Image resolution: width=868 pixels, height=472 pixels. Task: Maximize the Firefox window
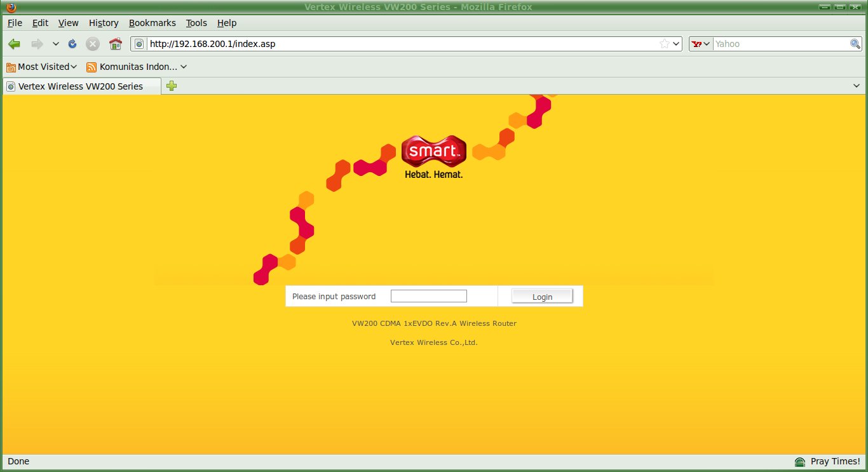click(839, 7)
